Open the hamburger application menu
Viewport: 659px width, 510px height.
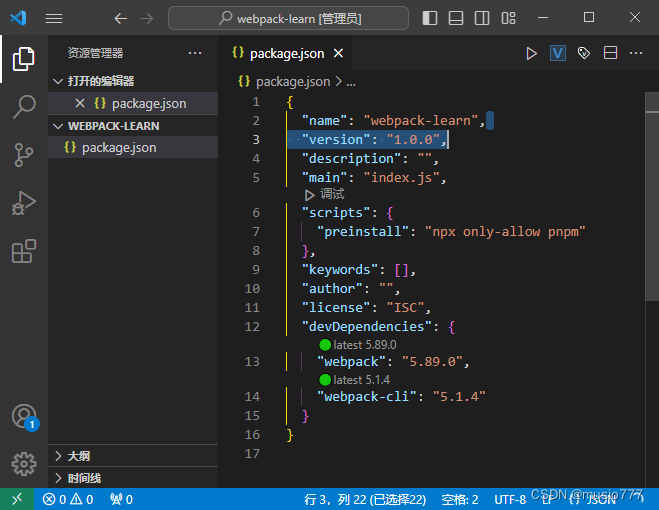(54, 18)
